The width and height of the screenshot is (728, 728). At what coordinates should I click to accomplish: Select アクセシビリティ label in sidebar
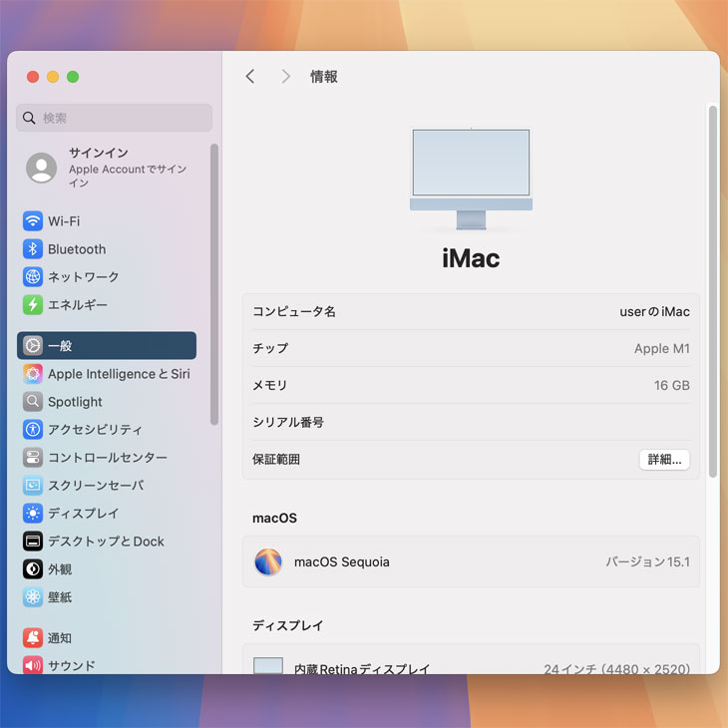click(95, 430)
